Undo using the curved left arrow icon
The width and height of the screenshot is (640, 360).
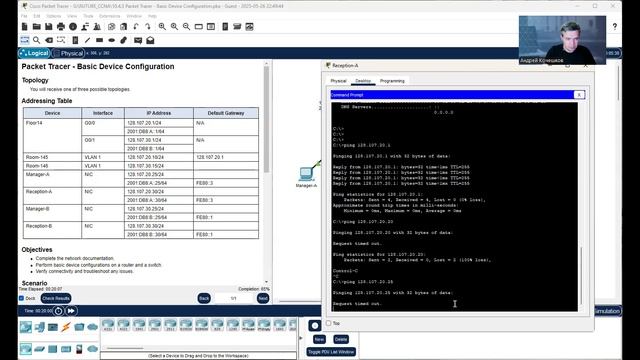(x=136, y=27)
